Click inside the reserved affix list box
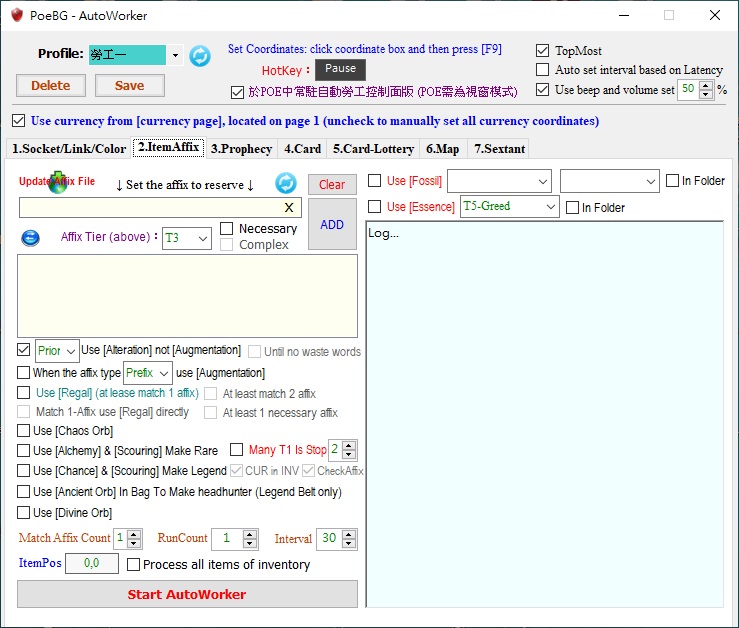The width and height of the screenshot is (739, 628). pyautogui.click(x=187, y=296)
